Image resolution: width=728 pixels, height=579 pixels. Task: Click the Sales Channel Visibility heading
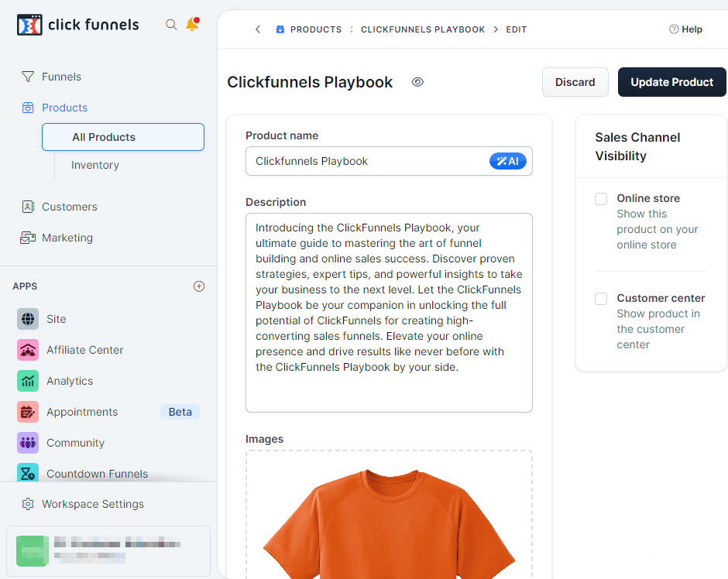click(637, 146)
